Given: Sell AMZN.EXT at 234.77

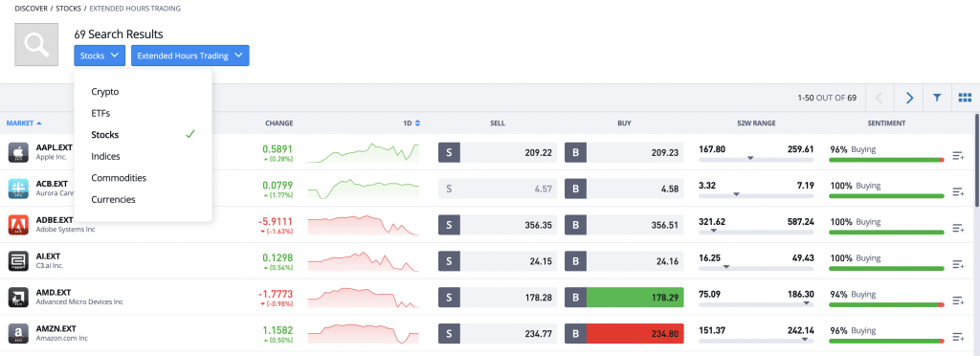Looking at the screenshot, I should coord(498,334).
